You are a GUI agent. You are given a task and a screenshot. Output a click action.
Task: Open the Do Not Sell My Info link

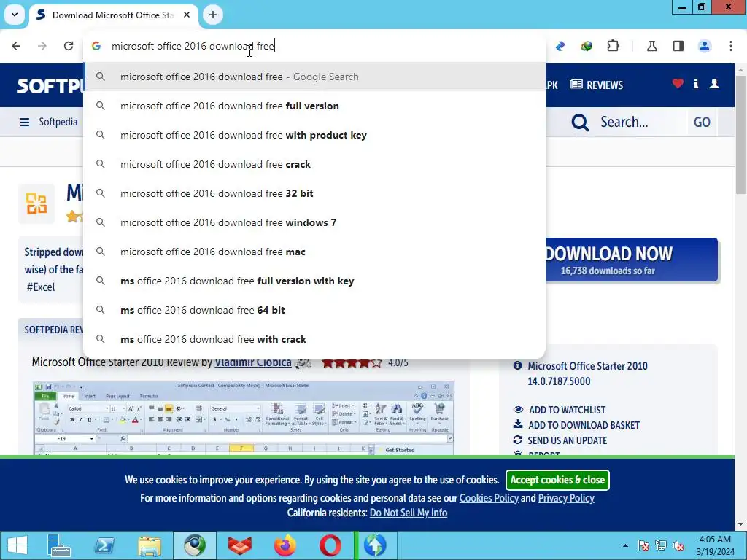click(x=409, y=513)
